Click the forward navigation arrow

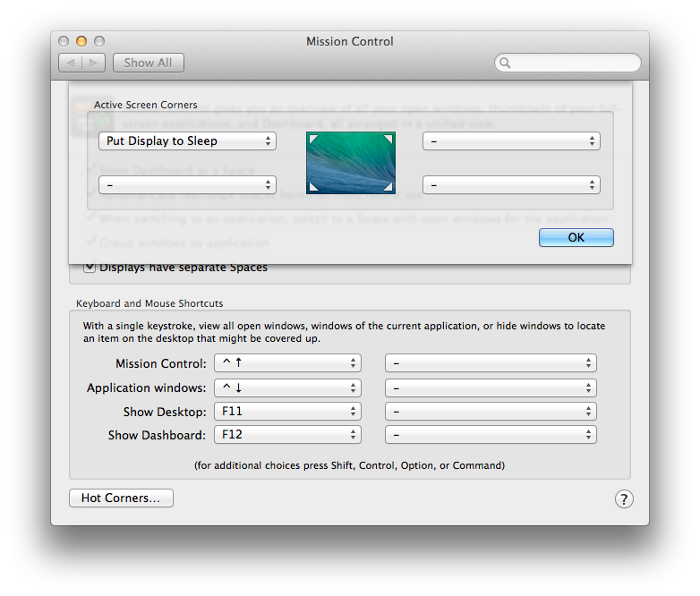pos(94,63)
